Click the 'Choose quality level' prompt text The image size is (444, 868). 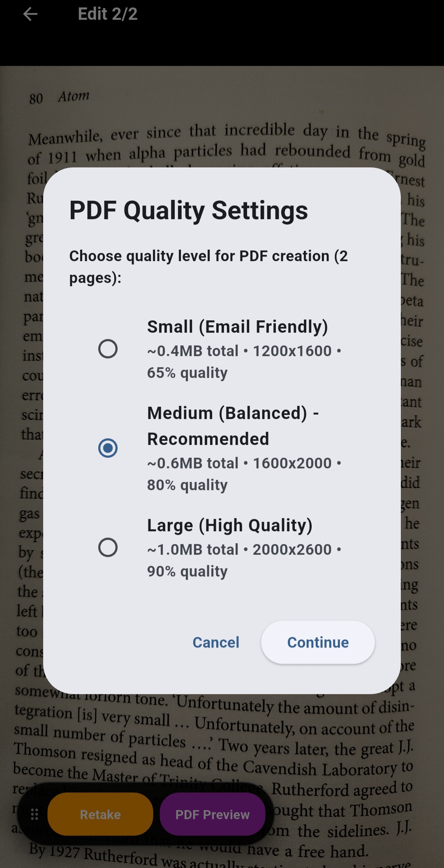coord(208,267)
